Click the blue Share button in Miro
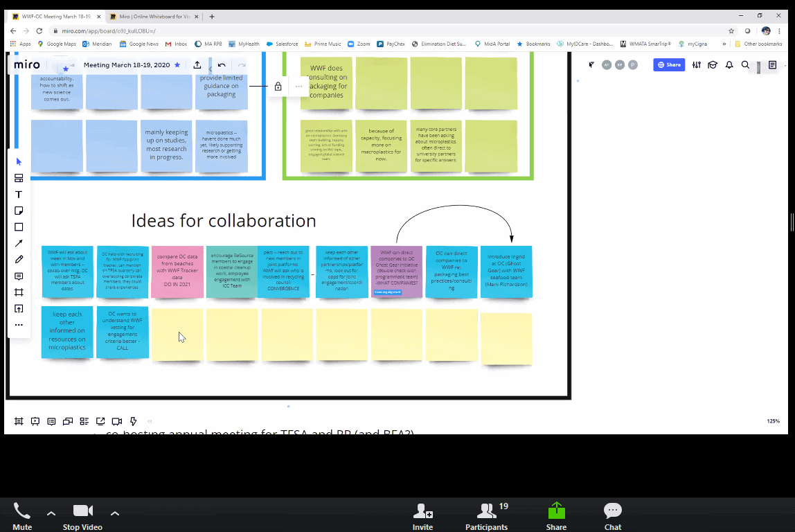The width and height of the screenshot is (795, 532). pos(669,65)
